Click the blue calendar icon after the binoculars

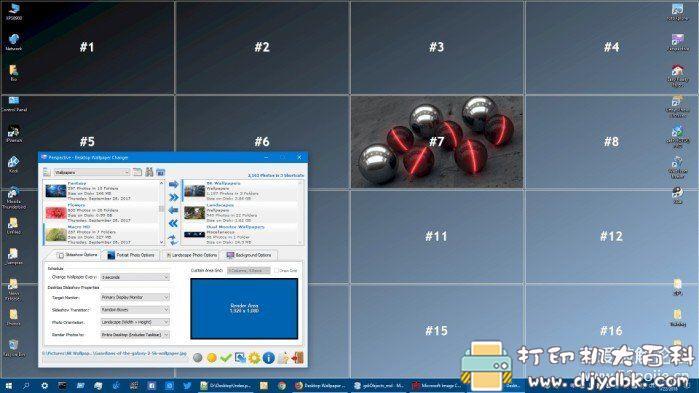160,172
